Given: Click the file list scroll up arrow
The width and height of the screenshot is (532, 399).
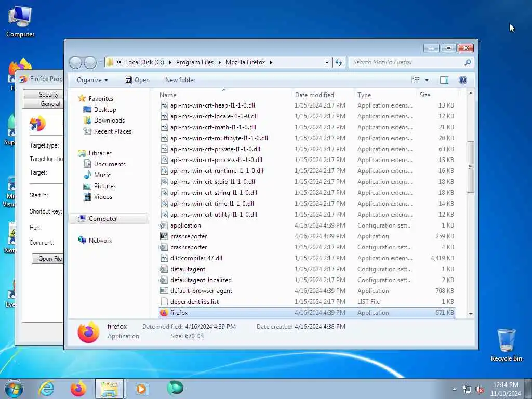Looking at the screenshot, I should click(x=471, y=93).
